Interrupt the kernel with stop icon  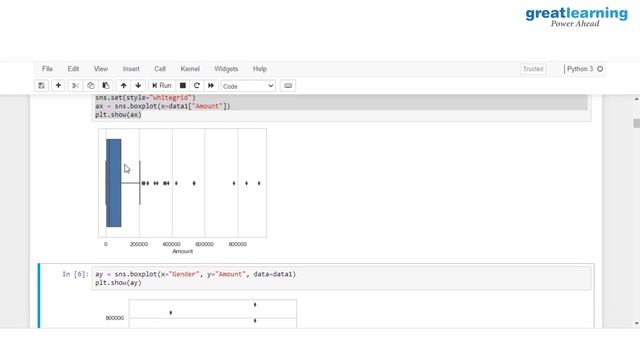point(183,86)
